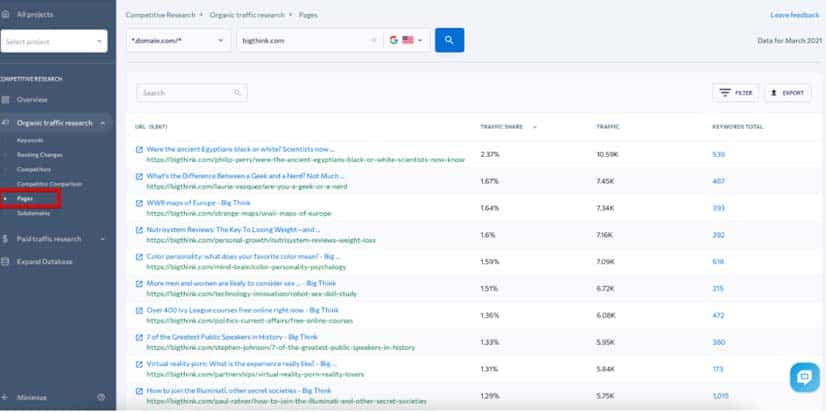
Task: Open the 7 of the Greatest Public Speakers link
Action: click(x=232, y=338)
